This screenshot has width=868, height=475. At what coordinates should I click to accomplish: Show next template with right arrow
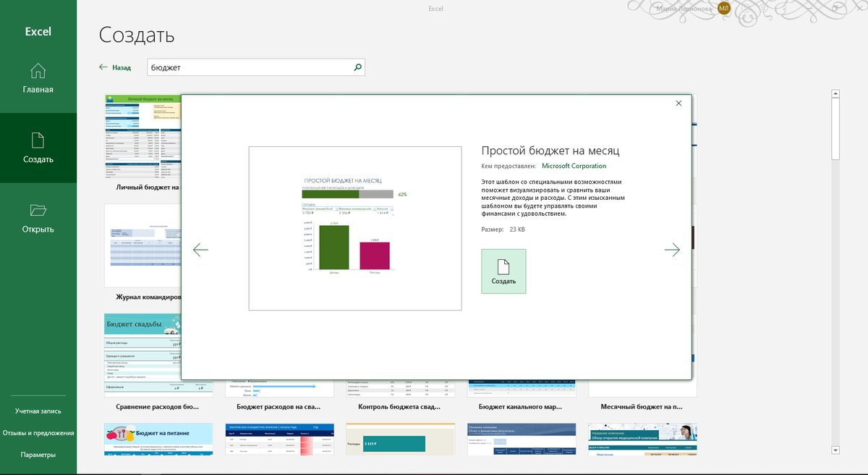click(672, 250)
